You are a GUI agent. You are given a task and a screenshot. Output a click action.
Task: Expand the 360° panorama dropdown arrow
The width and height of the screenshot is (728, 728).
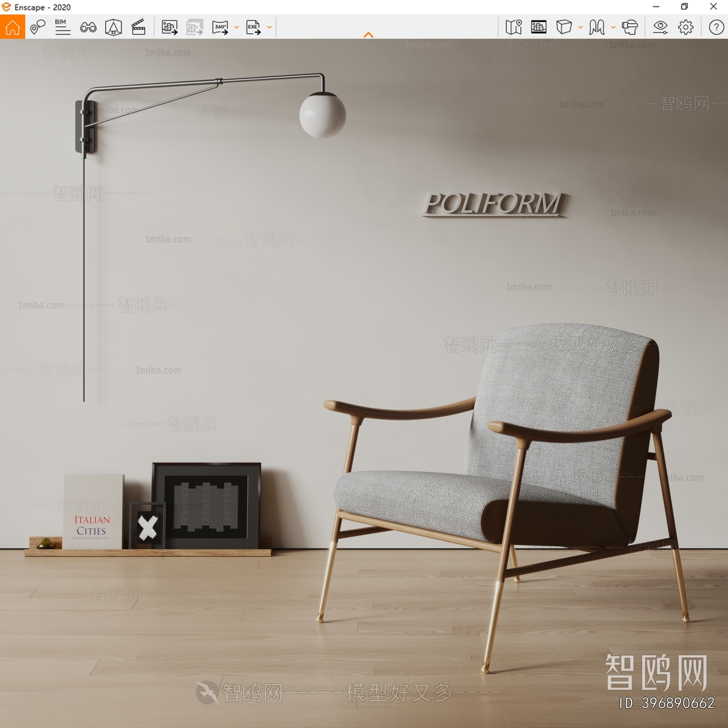pos(237,27)
